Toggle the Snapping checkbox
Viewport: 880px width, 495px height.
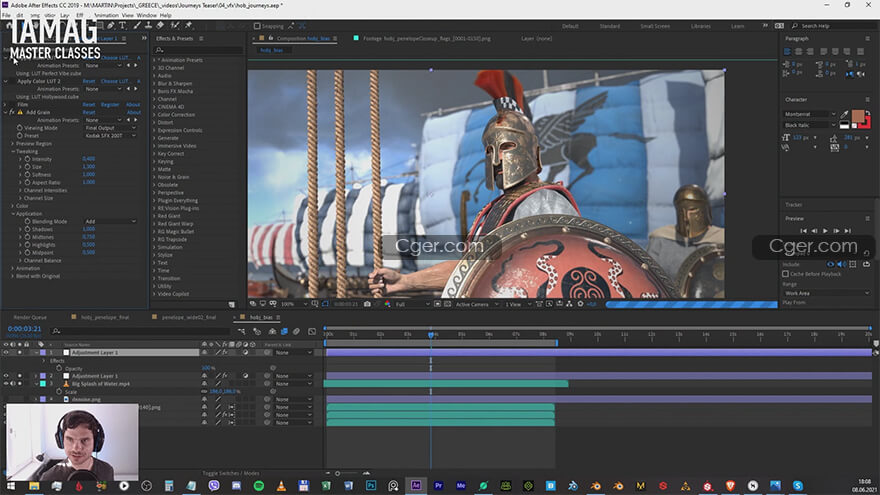tap(257, 26)
